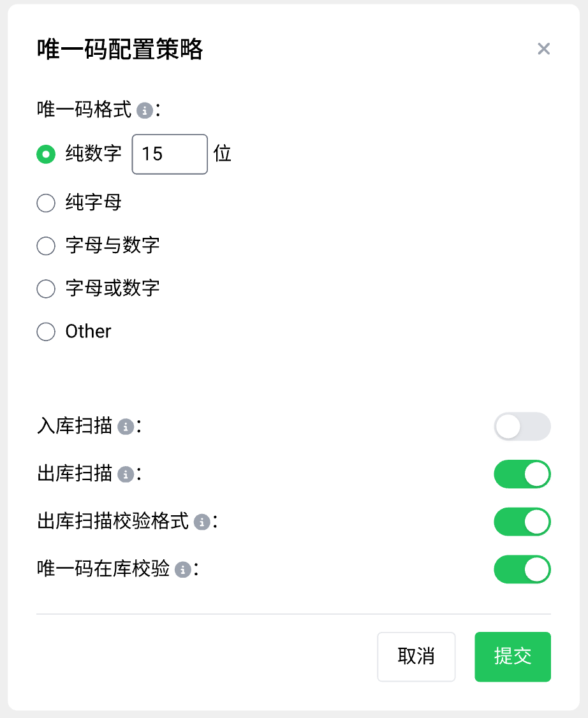Viewport: 588px width, 718px height.
Task: Click info icon next to 唯一码在库校验
Action: [183, 570]
